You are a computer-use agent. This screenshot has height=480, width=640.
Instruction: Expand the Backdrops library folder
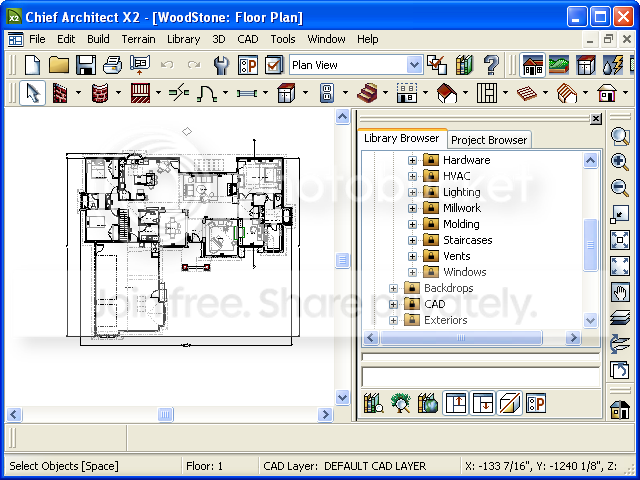[x=393, y=288]
